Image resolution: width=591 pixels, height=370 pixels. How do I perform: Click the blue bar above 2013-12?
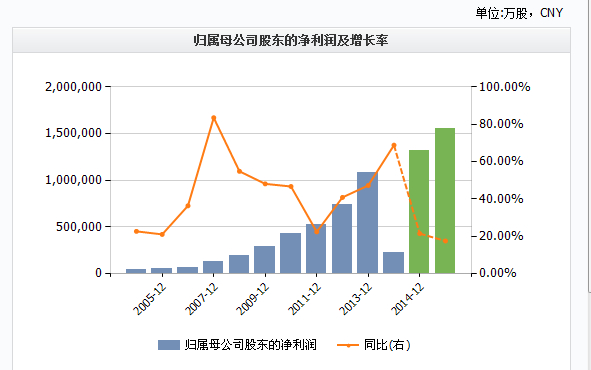tap(367, 223)
